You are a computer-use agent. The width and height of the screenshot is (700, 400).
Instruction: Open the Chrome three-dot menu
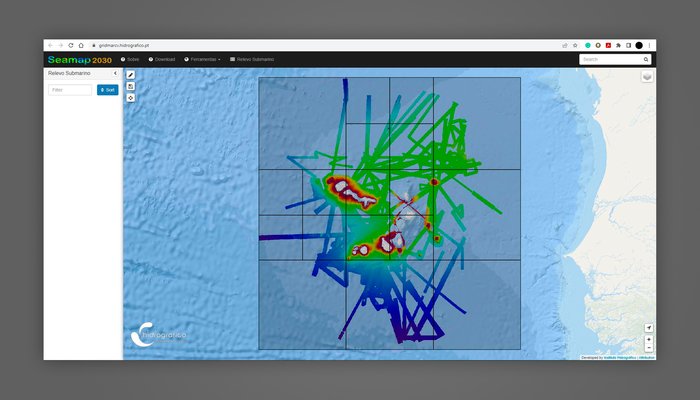650,45
